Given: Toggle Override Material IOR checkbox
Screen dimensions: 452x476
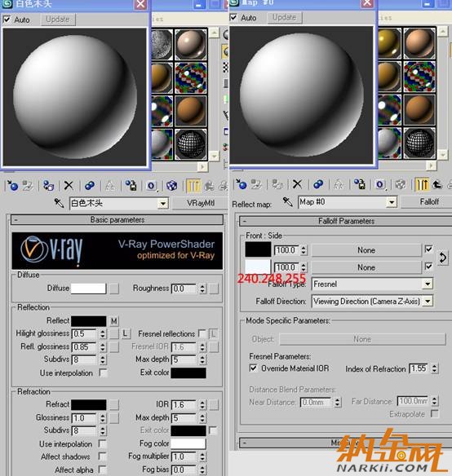Looking at the screenshot, I should [253, 368].
